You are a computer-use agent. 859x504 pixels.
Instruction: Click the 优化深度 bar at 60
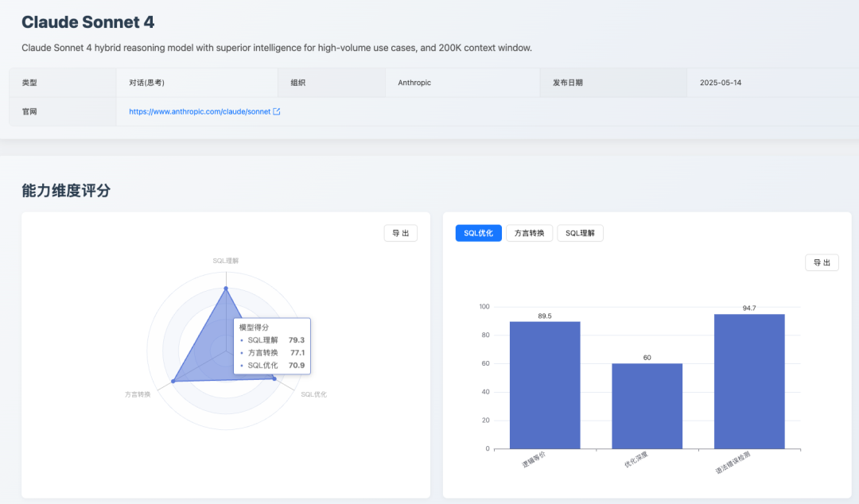pos(647,406)
